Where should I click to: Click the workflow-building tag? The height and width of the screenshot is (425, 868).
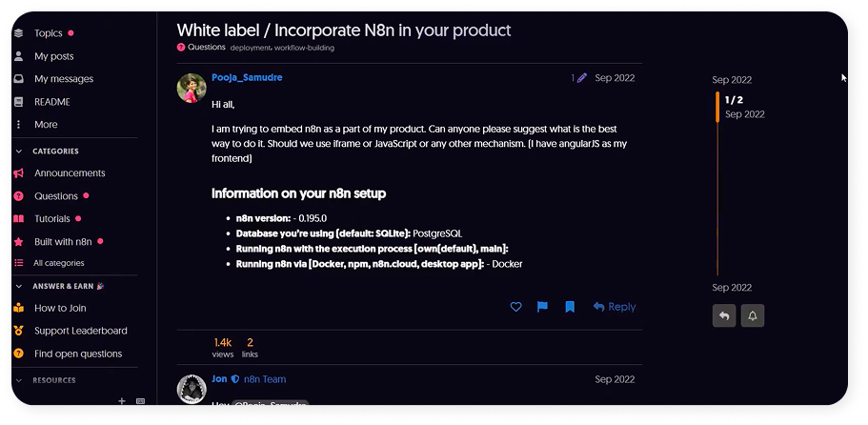[x=305, y=48]
